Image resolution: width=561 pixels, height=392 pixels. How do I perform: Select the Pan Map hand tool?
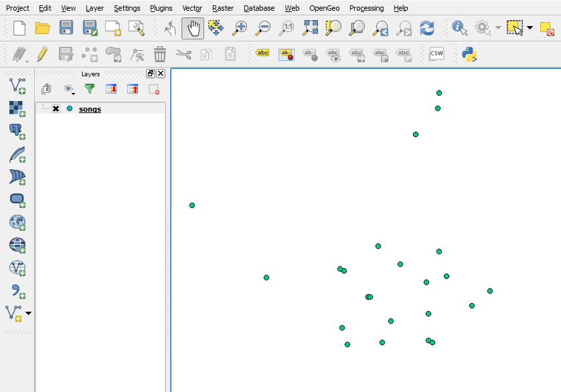(x=193, y=28)
